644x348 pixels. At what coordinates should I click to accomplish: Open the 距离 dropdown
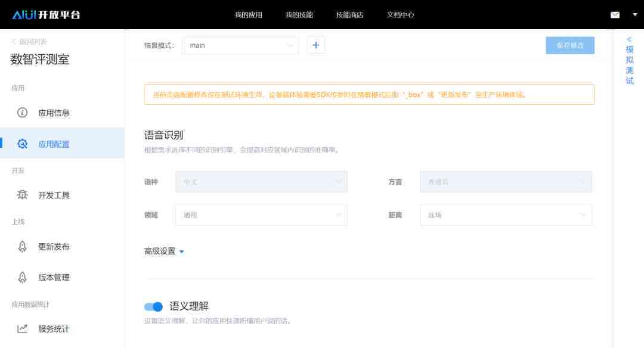click(x=506, y=215)
